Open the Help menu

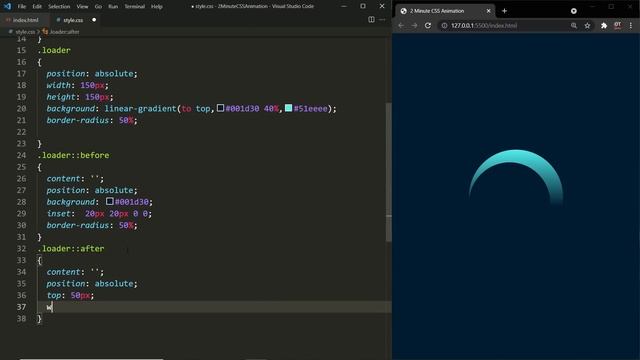click(x=157, y=7)
